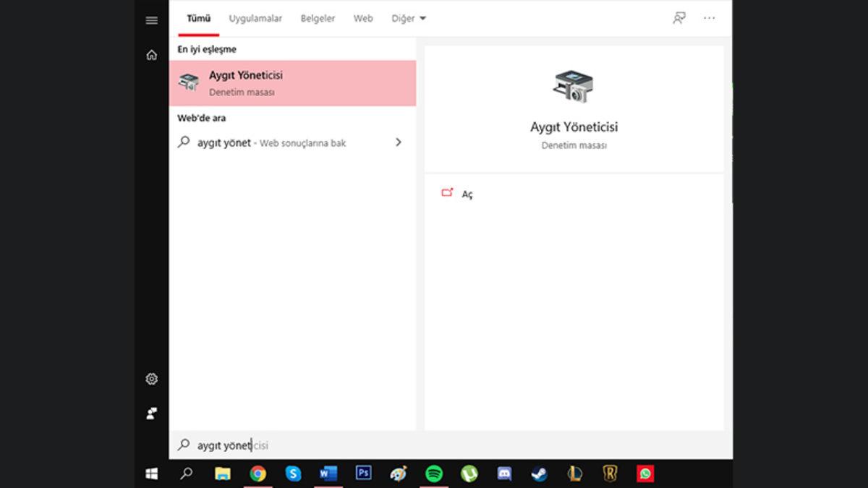The width and height of the screenshot is (868, 488).
Task: Select the Web filter tab
Action: click(x=363, y=19)
